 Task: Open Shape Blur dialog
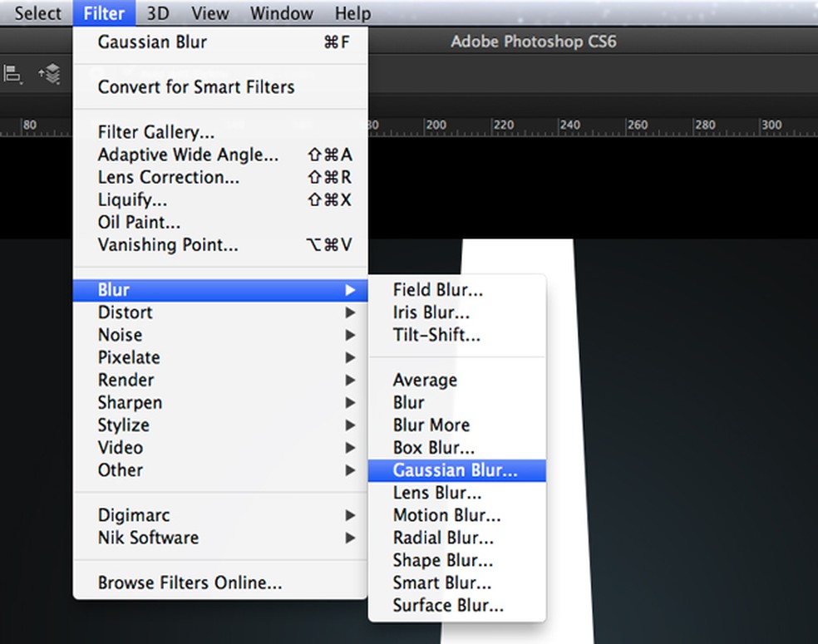tap(457, 561)
